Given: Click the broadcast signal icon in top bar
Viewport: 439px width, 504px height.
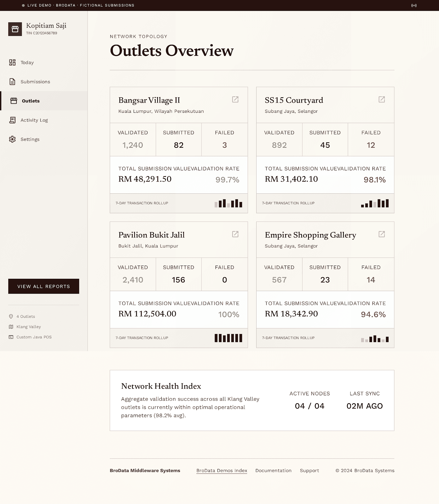Looking at the screenshot, I should pos(414,5).
